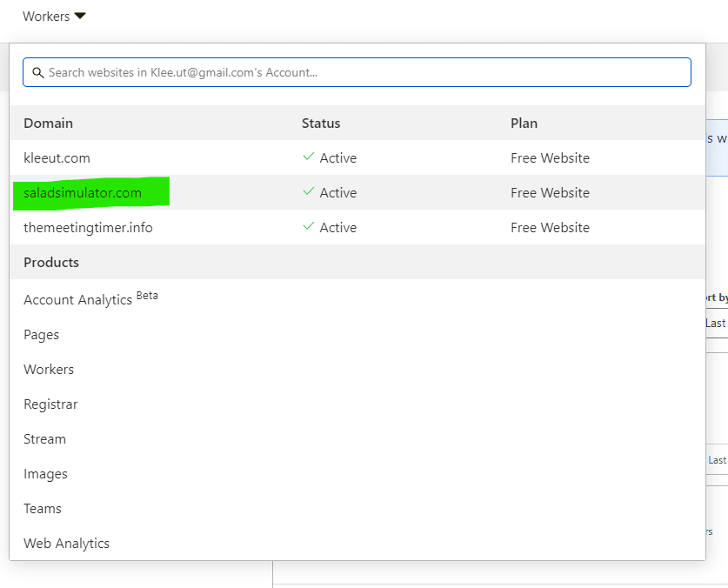Click the green checkmark for saladsimulator.com
Viewport: 728px width, 588px height.
pos(308,191)
